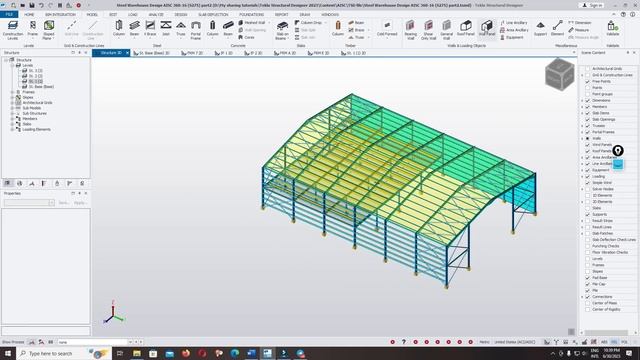
Task: Select the Truss tool
Action: 180,29
